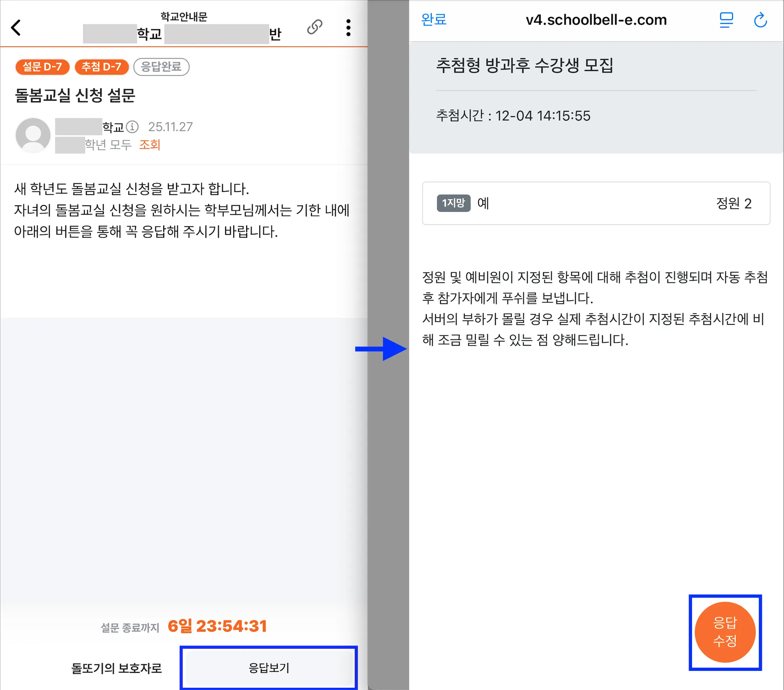Tap the 돌또기의 보호자로 label
Viewport: 784px width, 690px height.
click(x=117, y=668)
